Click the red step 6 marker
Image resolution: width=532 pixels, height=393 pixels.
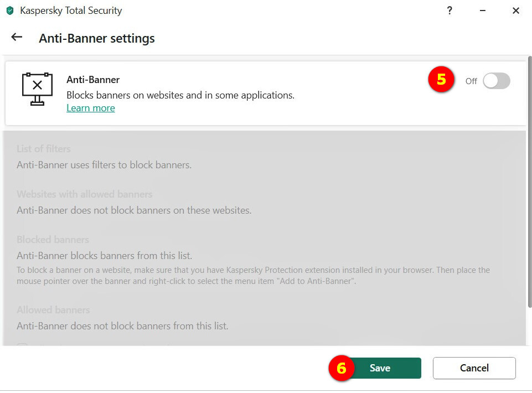(x=341, y=368)
